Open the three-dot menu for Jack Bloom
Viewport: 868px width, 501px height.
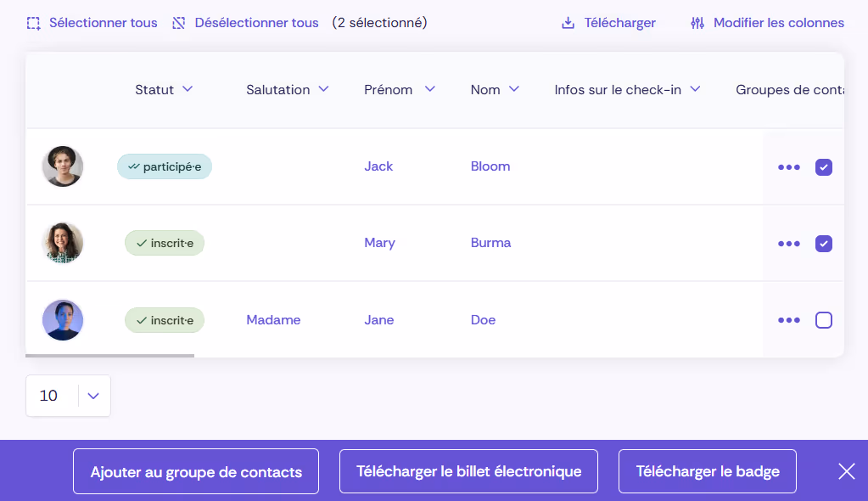point(788,166)
